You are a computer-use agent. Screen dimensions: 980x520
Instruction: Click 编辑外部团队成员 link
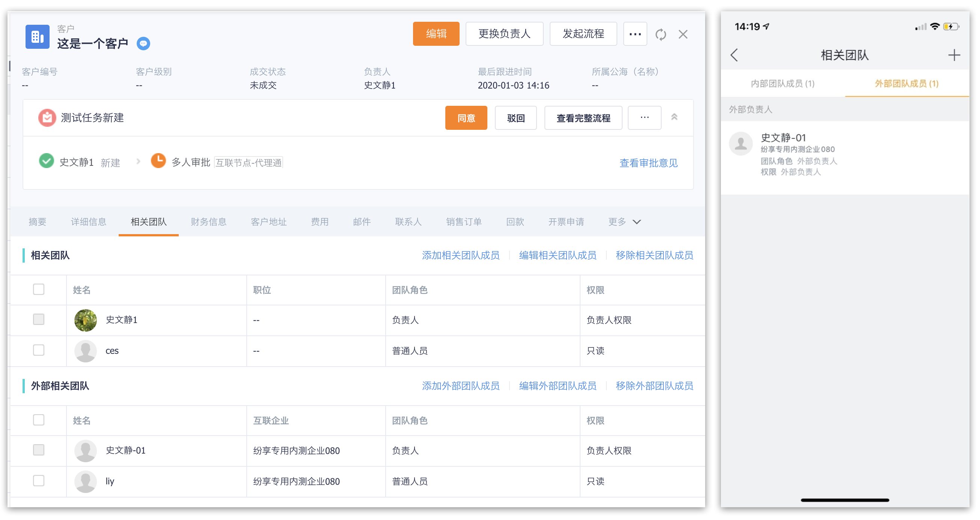[557, 386]
